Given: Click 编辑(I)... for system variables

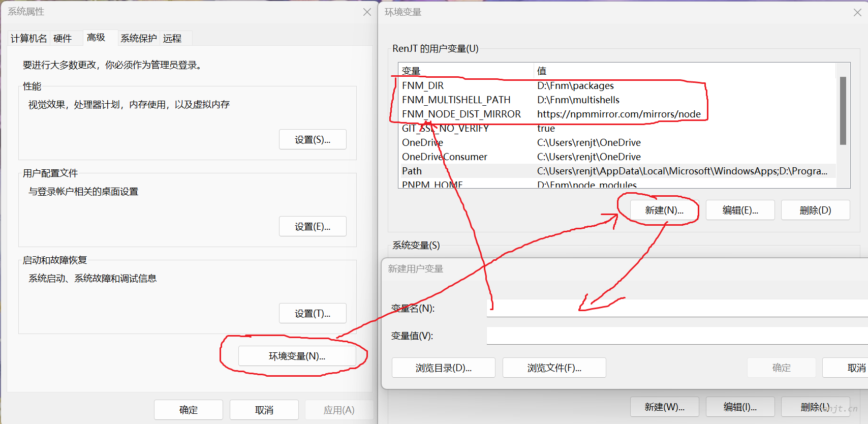Looking at the screenshot, I should pyautogui.click(x=740, y=407).
